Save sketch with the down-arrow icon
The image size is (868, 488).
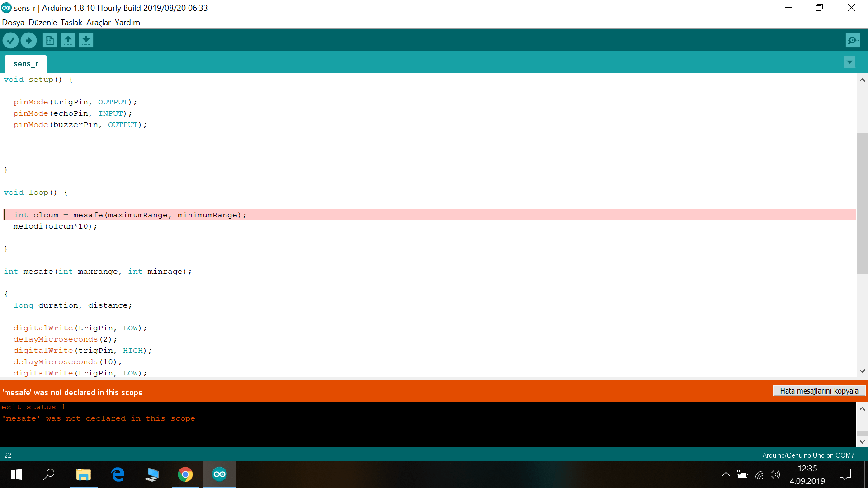(x=86, y=41)
